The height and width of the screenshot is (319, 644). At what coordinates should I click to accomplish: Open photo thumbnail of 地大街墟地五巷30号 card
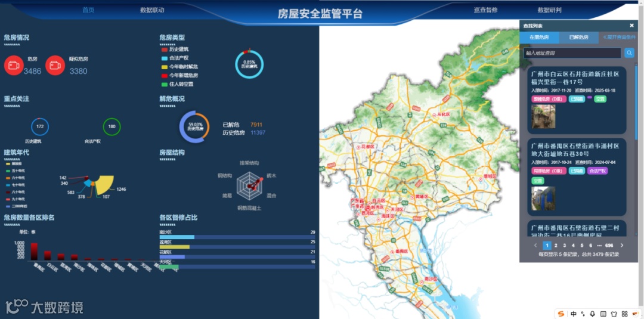pos(543,199)
